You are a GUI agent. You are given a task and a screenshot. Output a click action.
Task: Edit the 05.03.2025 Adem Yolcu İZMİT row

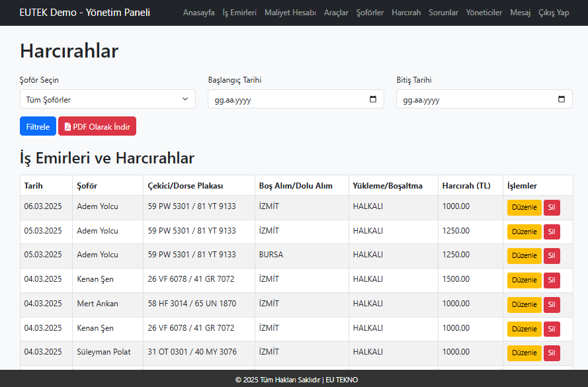pos(525,232)
